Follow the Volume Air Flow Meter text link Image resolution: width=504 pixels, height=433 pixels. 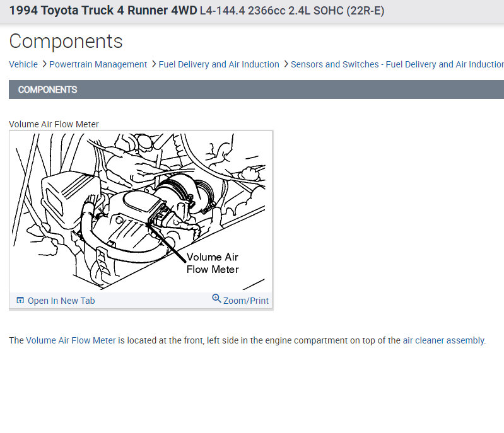pyautogui.click(x=71, y=340)
